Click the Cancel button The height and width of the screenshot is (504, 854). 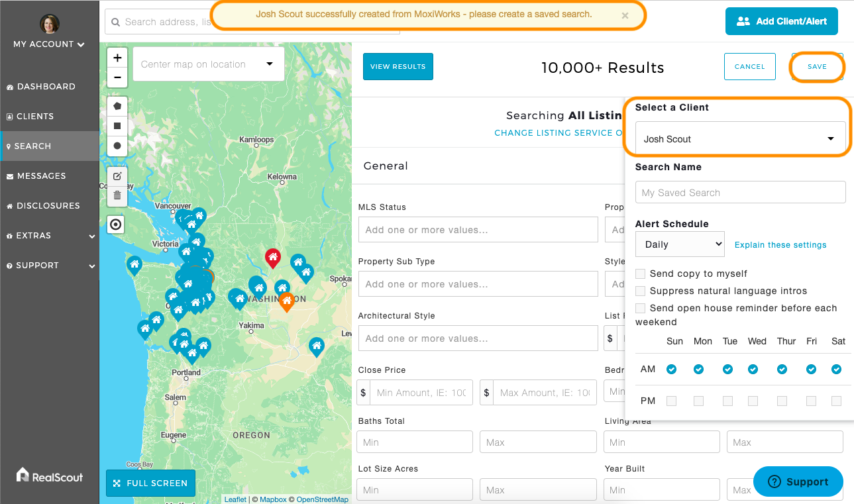tap(749, 66)
